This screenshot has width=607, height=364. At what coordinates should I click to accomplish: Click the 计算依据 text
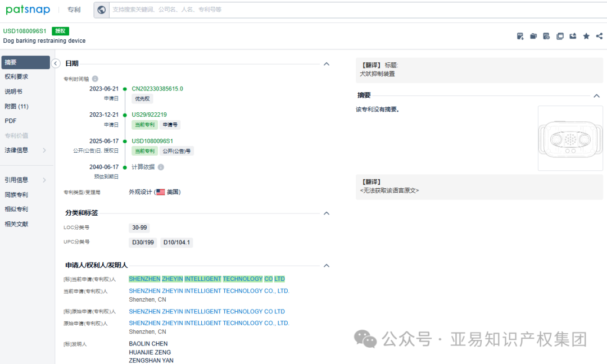tap(143, 167)
